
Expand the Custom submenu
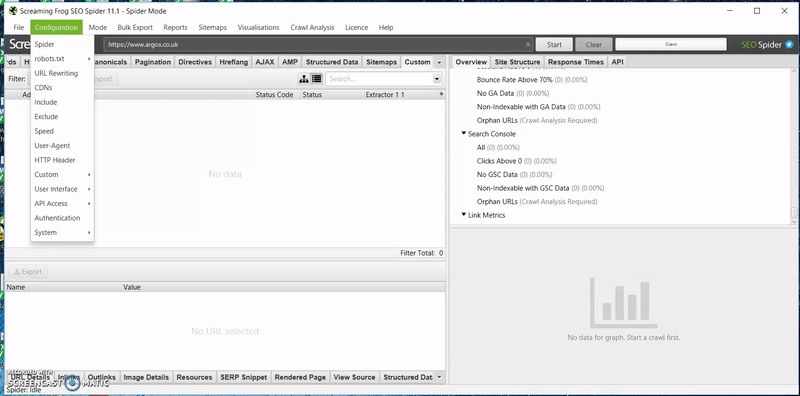pos(62,175)
